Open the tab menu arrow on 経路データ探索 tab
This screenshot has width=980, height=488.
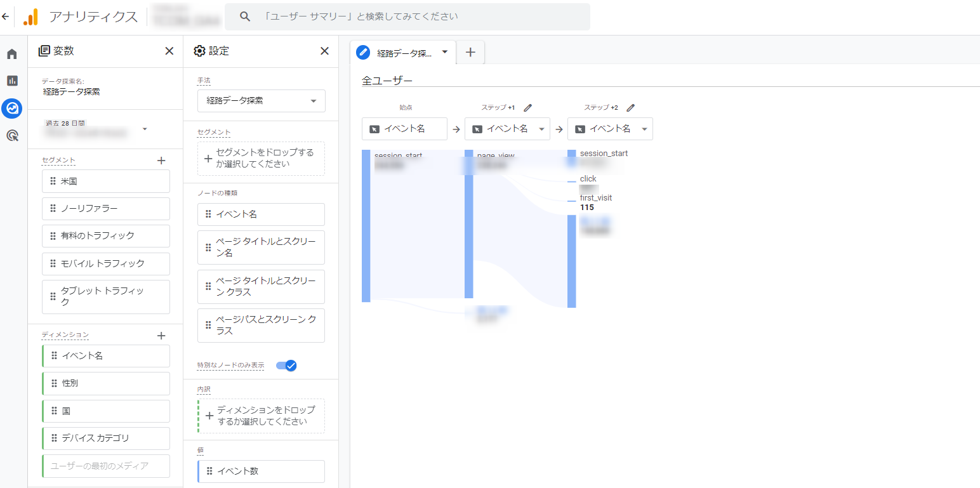point(445,52)
